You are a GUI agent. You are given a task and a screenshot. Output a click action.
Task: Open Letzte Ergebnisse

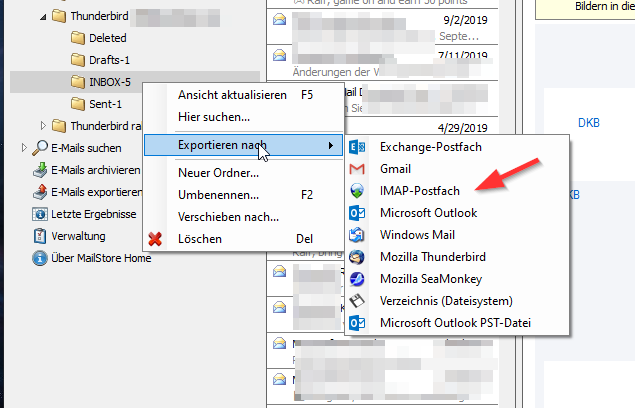pyautogui.click(x=94, y=214)
